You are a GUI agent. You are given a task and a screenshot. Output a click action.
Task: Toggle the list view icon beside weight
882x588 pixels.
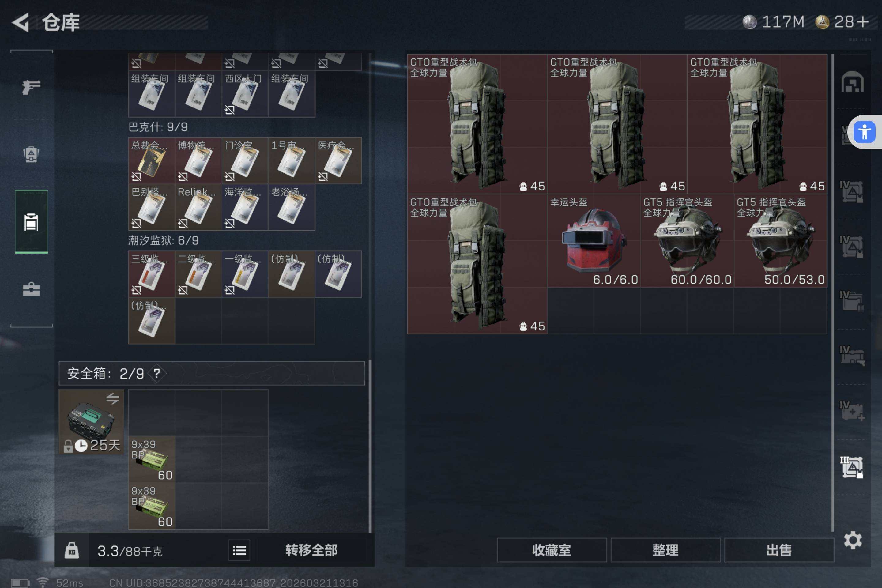pos(239,551)
